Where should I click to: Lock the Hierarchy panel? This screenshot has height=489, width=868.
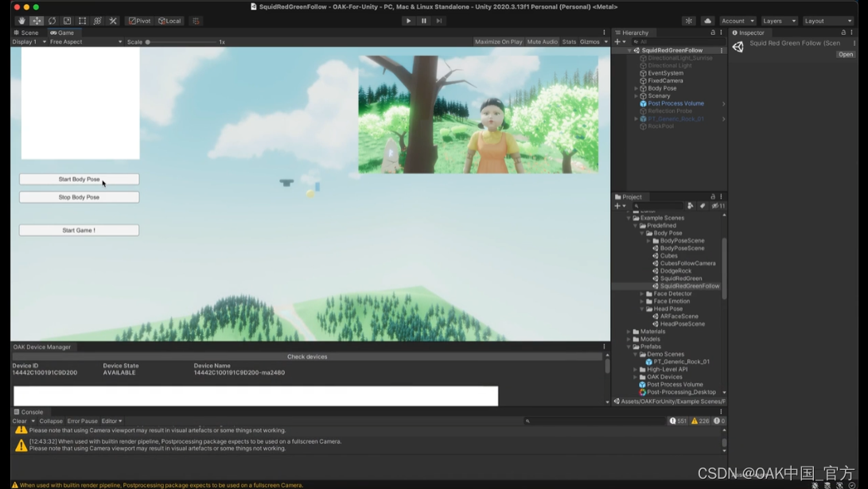(713, 33)
